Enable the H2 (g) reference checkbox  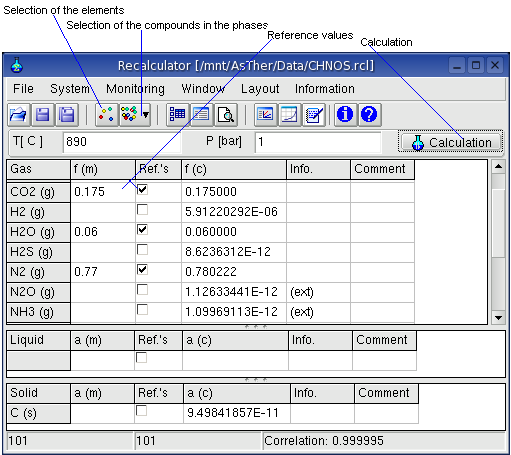tap(142, 210)
